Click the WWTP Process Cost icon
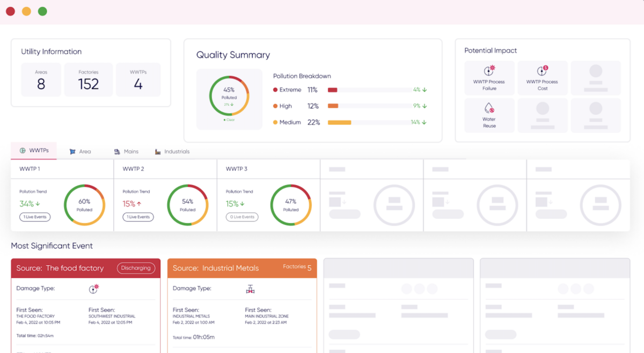 [541, 70]
